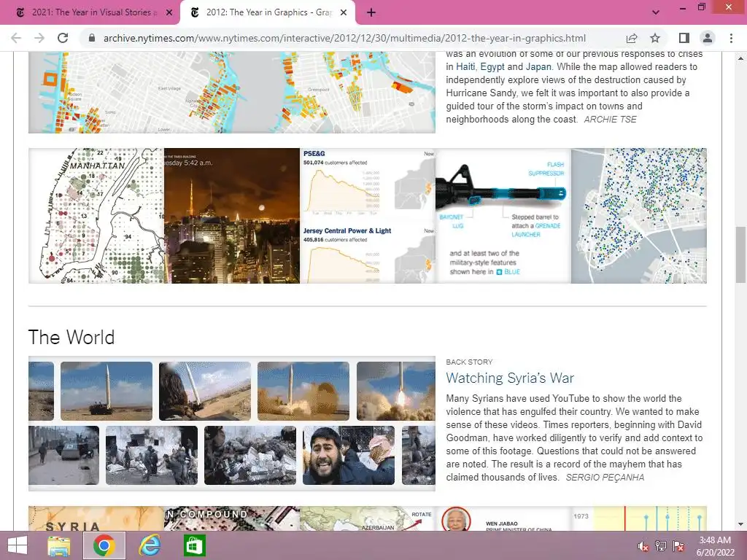This screenshot has height=560, width=747.
Task: Open the blue-dot city map thumbnail
Action: click(639, 216)
